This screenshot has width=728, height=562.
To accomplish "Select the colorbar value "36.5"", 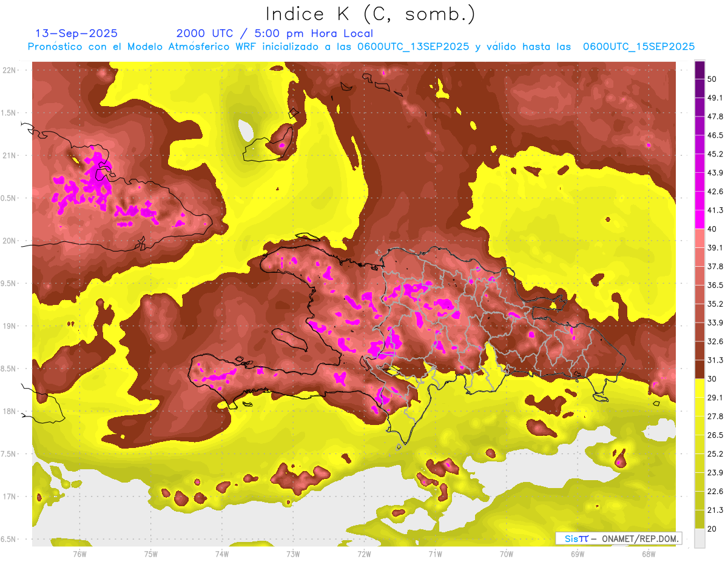I will point(715,285).
